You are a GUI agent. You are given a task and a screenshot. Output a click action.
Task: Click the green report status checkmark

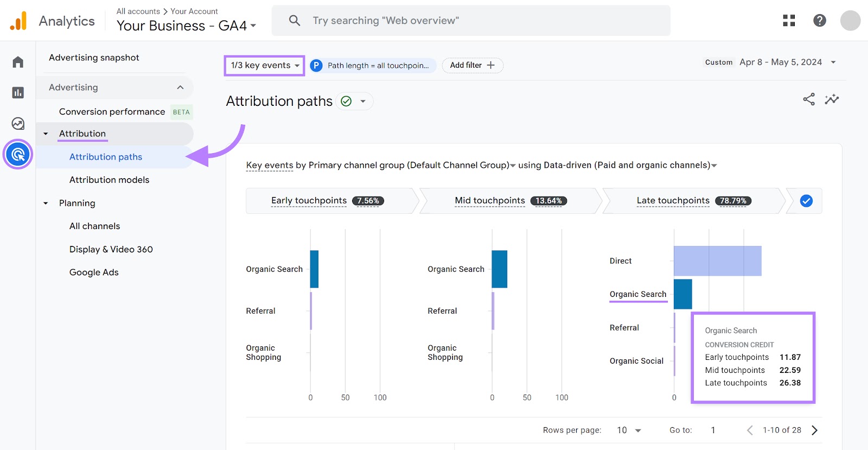tap(346, 102)
